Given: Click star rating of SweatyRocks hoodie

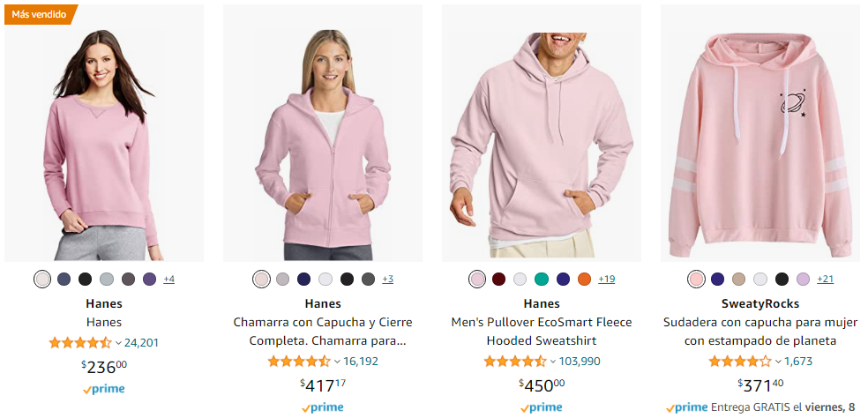Looking at the screenshot, I should [x=740, y=362].
